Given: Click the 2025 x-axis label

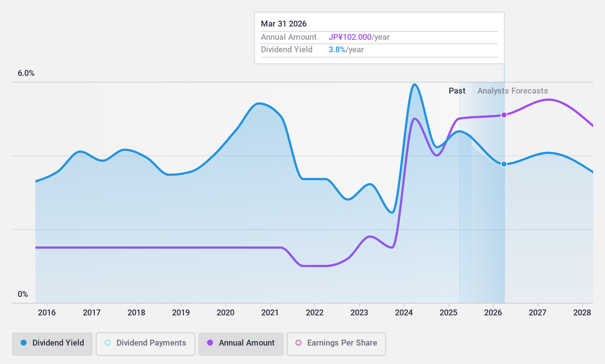Looking at the screenshot, I should (448, 313).
